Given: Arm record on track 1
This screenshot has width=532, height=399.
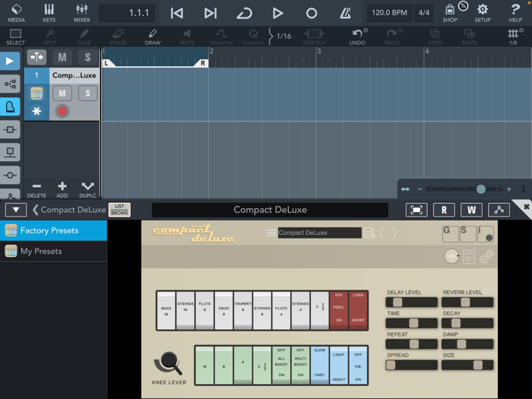Looking at the screenshot, I should pyautogui.click(x=62, y=111).
